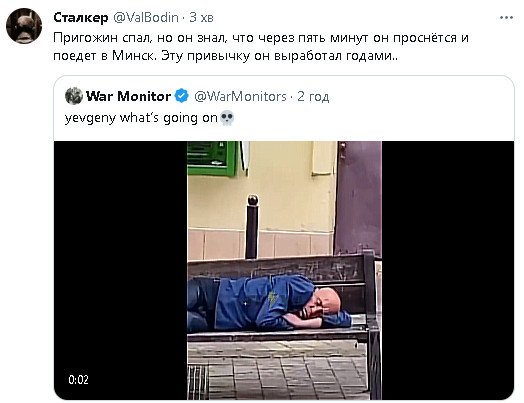Click the 3 хв tweet timestamp
The width and height of the screenshot is (524, 403).
click(x=201, y=17)
